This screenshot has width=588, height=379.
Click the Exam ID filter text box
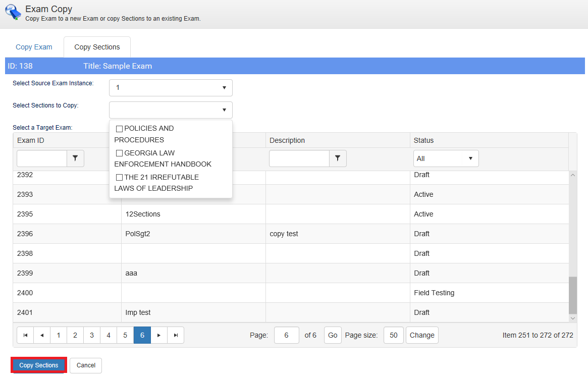[x=42, y=158]
